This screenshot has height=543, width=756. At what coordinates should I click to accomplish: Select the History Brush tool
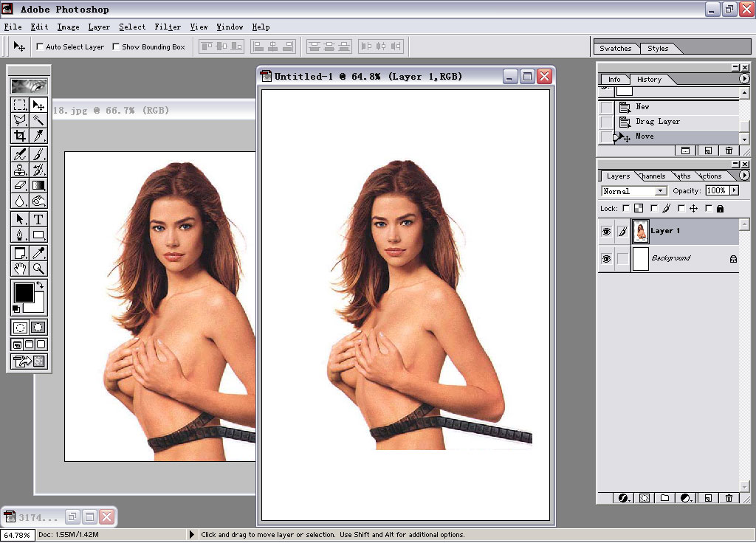38,170
